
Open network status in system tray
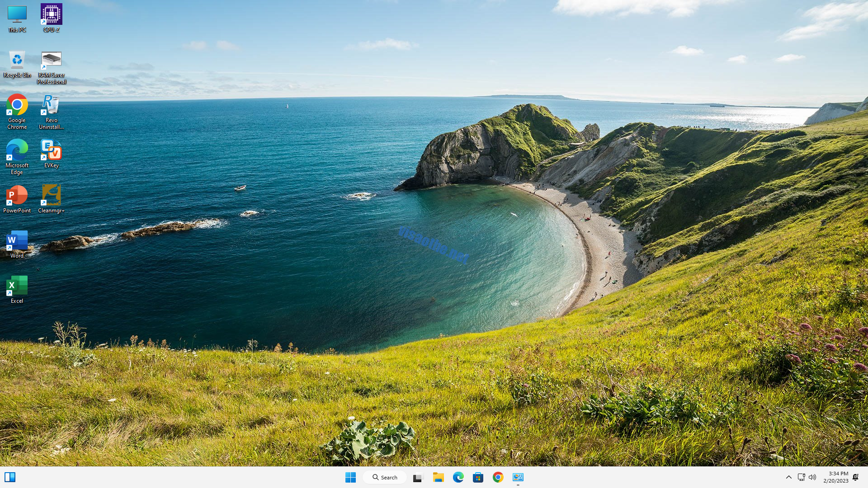click(x=801, y=477)
